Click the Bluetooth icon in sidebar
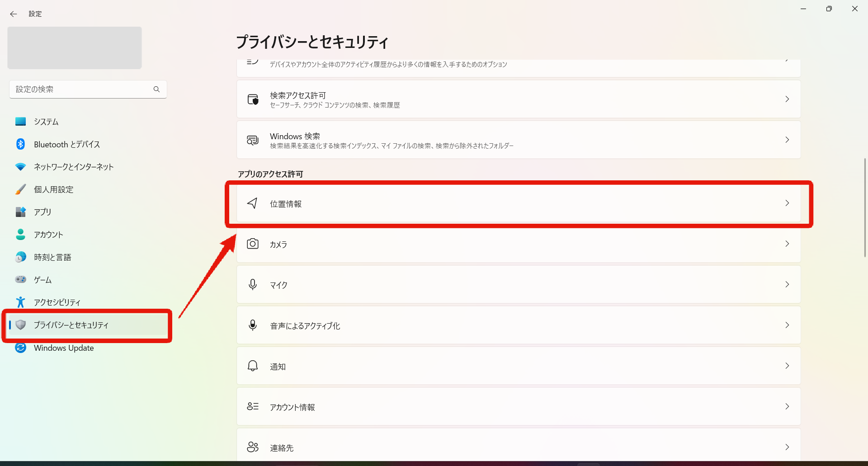This screenshot has width=868, height=466. (x=20, y=144)
